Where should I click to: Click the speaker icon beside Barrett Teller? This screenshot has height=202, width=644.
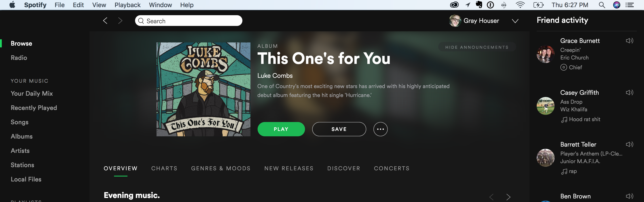tap(629, 144)
